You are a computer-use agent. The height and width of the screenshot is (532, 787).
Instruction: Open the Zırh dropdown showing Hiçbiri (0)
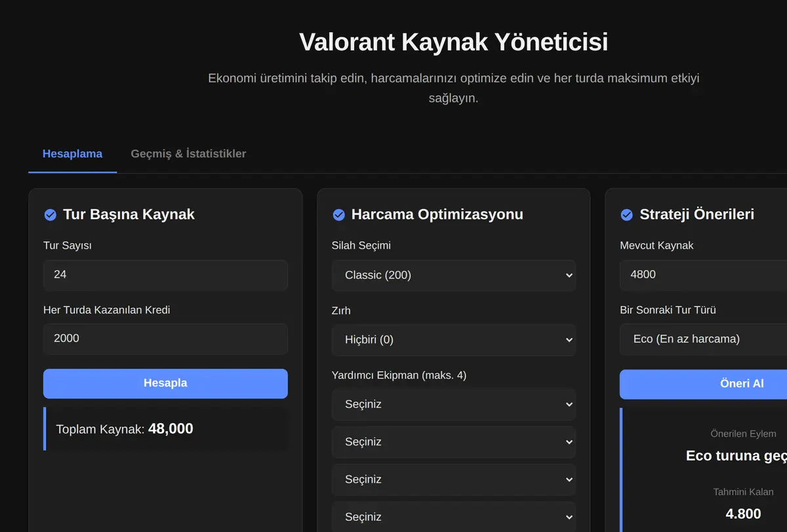(454, 340)
